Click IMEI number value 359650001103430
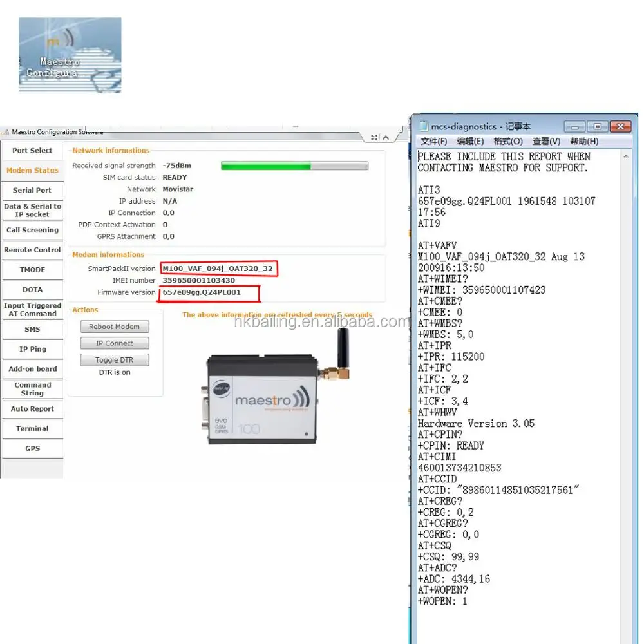 199,281
